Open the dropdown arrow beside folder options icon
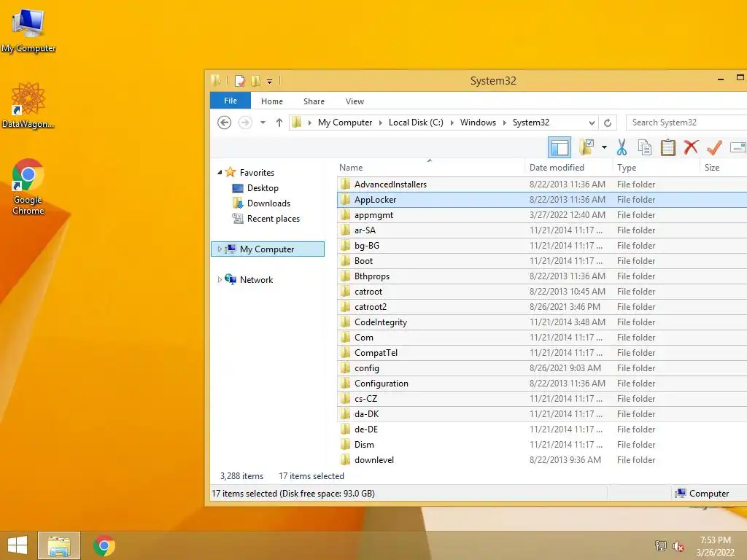Viewport: 747px width, 560px height. pos(604,147)
